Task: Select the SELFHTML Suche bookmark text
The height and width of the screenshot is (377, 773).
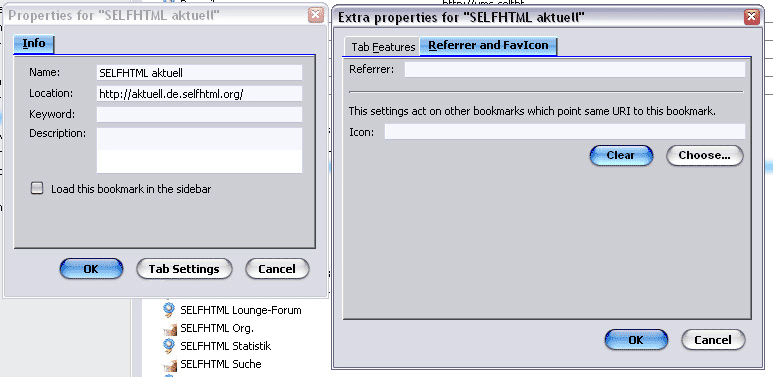Action: pyautogui.click(x=220, y=364)
